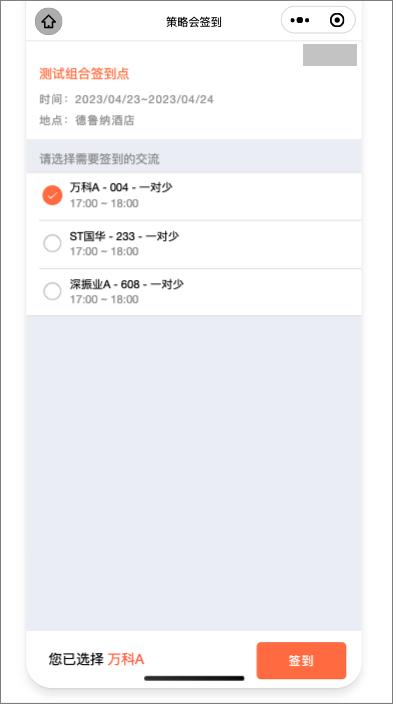Click the 签到 button
Viewport: 393px width, 704px height.
click(301, 660)
